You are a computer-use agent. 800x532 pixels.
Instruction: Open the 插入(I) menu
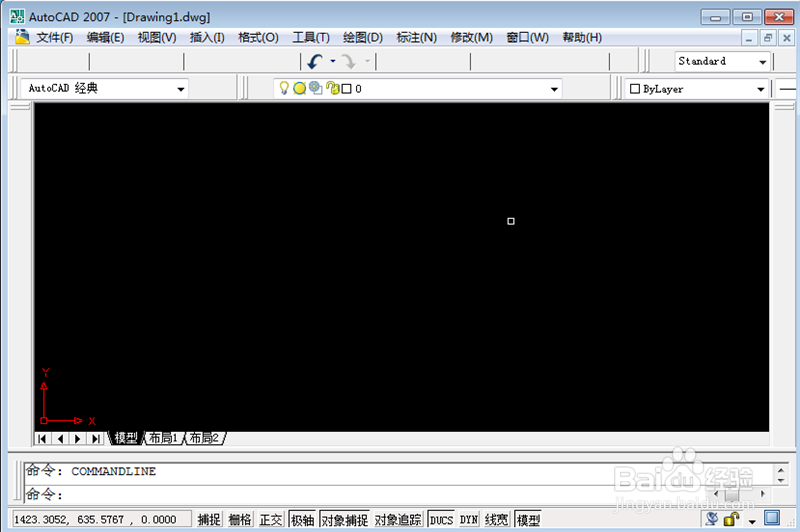click(x=207, y=37)
